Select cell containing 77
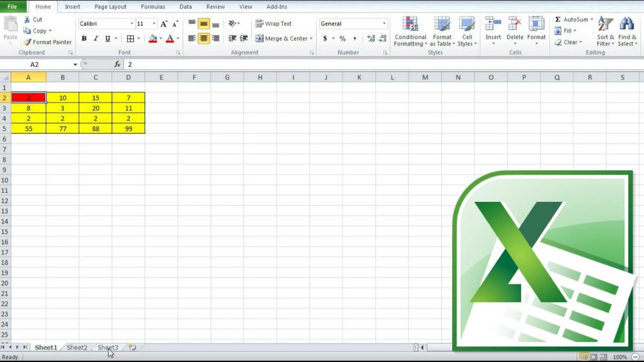This screenshot has height=362, width=644. 62,129
